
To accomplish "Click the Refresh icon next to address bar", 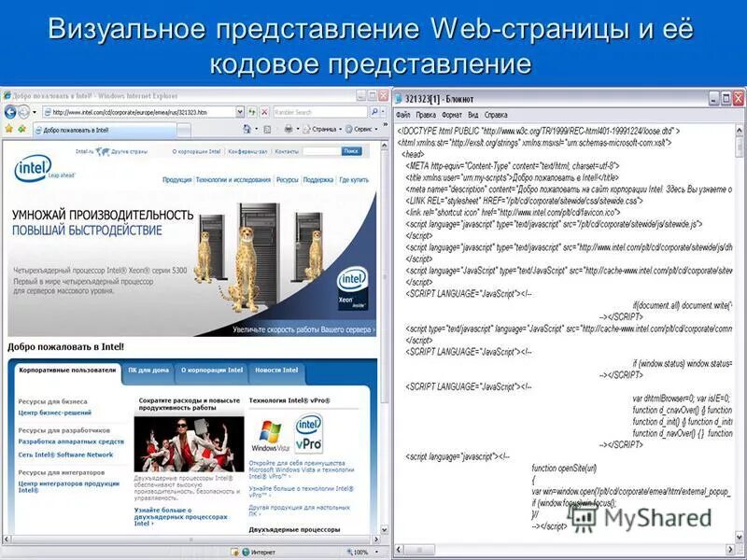I will coord(251,112).
